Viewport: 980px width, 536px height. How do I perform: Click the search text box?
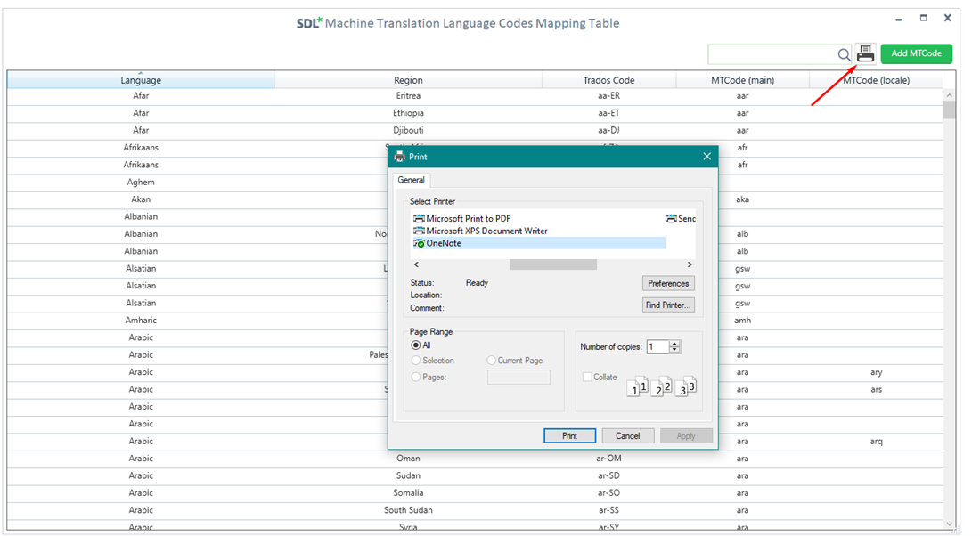point(772,54)
